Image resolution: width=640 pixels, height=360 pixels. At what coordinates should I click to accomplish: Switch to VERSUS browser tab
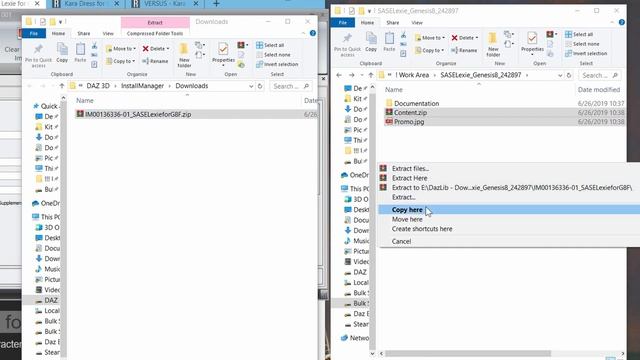[165, 4]
